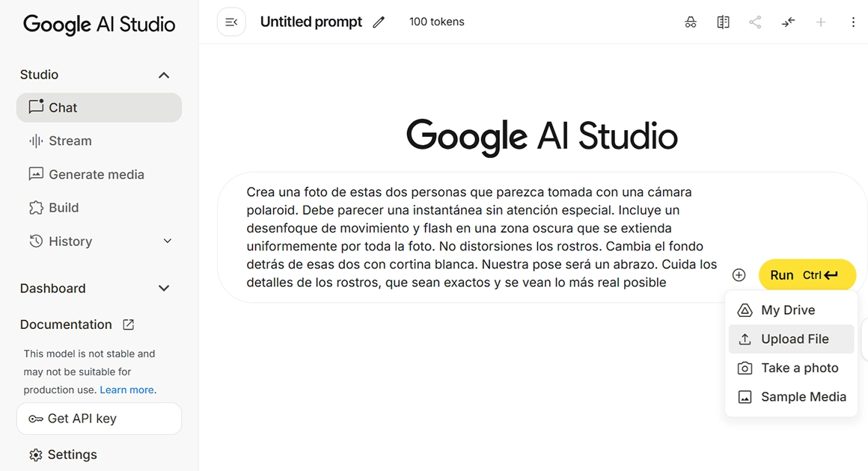Viewport: 868px width, 471px height.
Task: Click the Settings gear icon
Action: pyautogui.click(x=36, y=455)
